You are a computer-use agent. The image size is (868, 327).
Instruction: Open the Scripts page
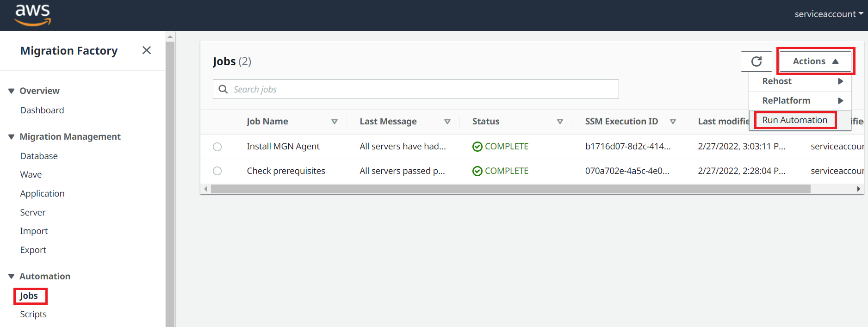pos(33,315)
